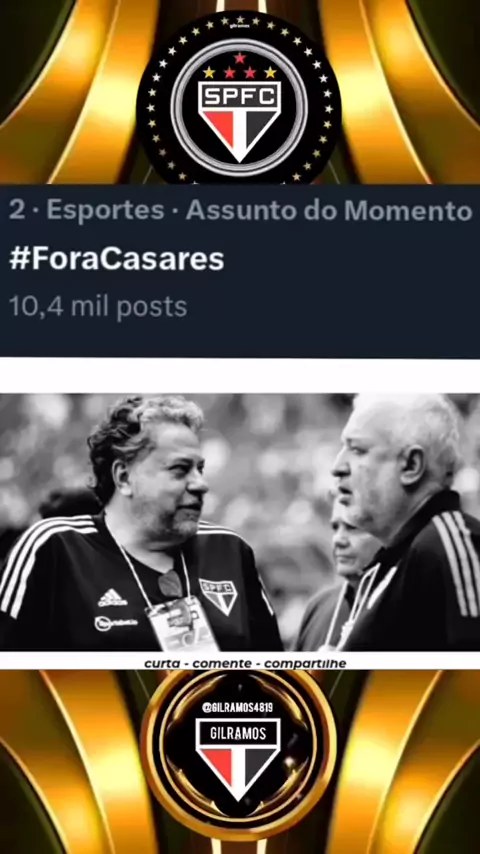The height and width of the screenshot is (854, 480).
Task: Click the Esportes category label
Action: [x=105, y=211]
